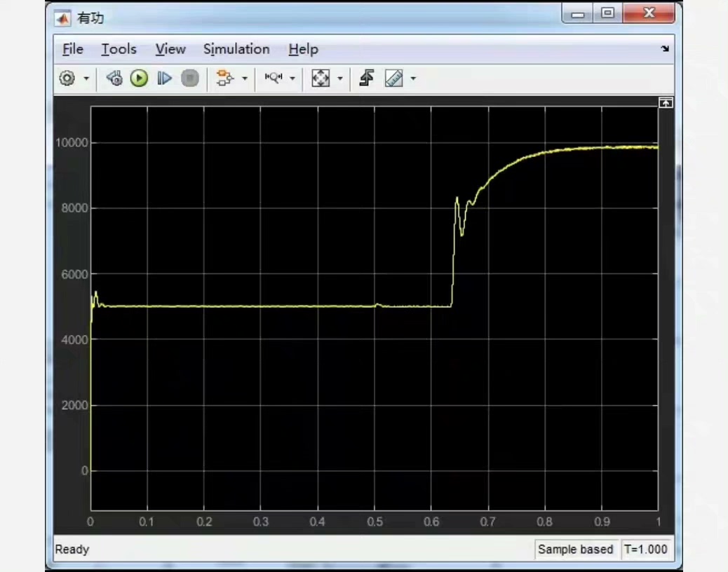Open the Simulation menu
728x572 pixels.
click(x=236, y=49)
